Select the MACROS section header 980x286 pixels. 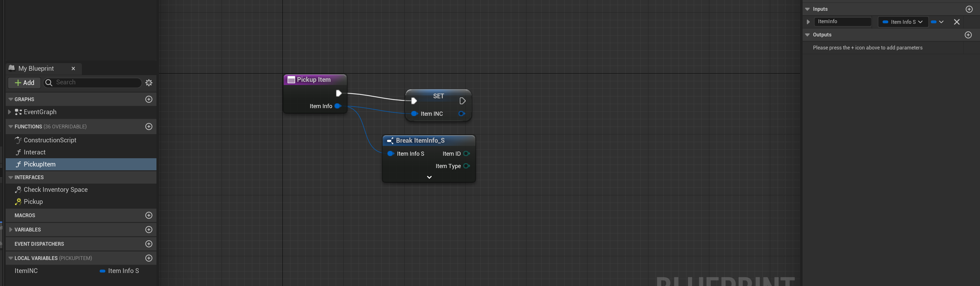pyautogui.click(x=81, y=215)
